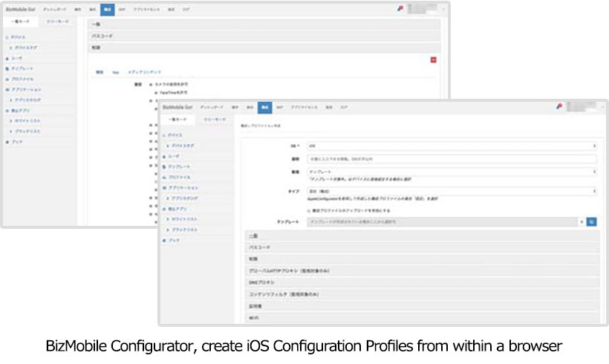Click the ブック icon in the back window sidebar
The width and height of the screenshot is (609, 364).
[x=7, y=142]
